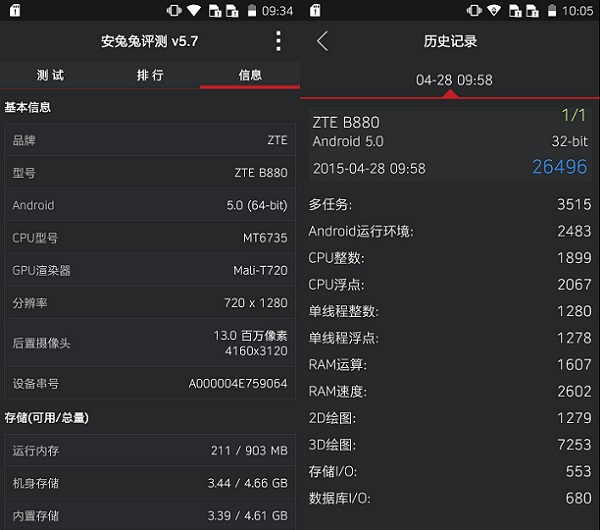Viewport: 600px width, 530px height.
Task: Tap the Android运行环境 score 2483
Action: coord(574,231)
